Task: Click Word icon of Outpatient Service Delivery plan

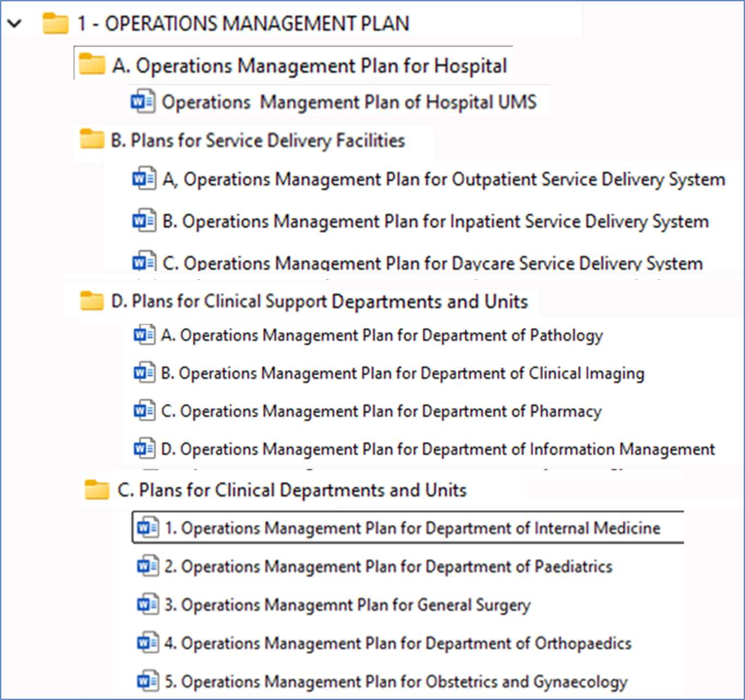Action: point(144,179)
